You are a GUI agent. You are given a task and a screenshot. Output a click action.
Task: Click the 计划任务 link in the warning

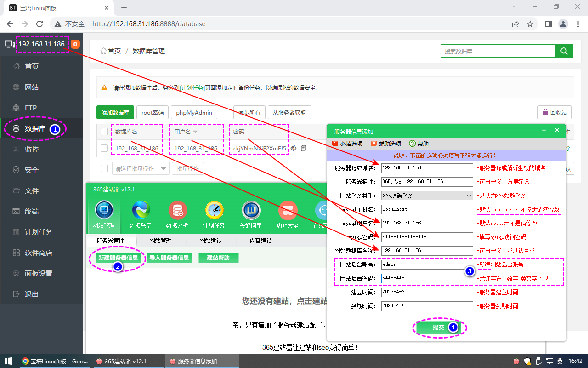pos(192,87)
